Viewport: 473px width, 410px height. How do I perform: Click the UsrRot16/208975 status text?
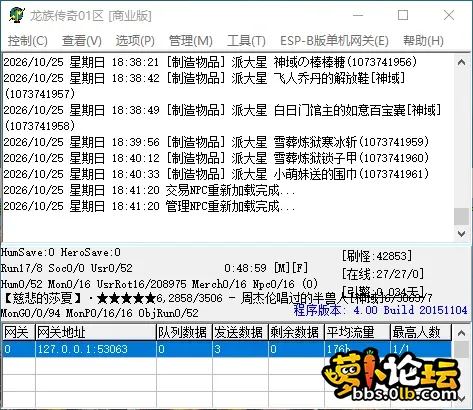point(141,284)
